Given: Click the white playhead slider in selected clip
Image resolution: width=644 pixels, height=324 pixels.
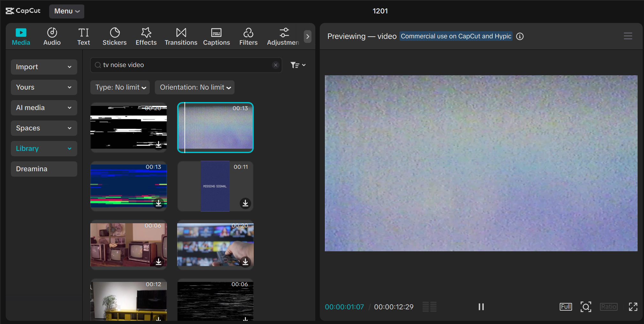Looking at the screenshot, I should point(185,128).
